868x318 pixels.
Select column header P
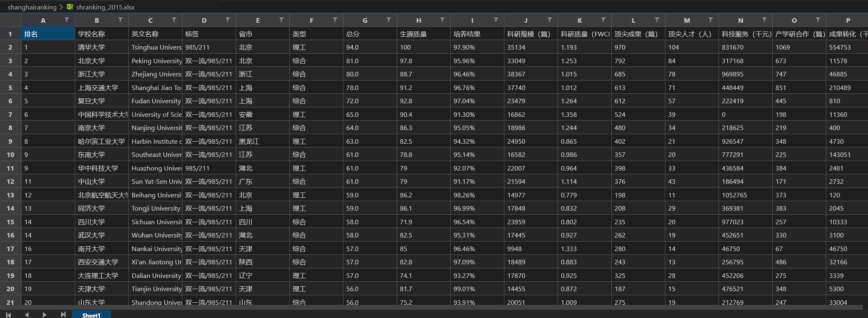[x=847, y=20]
